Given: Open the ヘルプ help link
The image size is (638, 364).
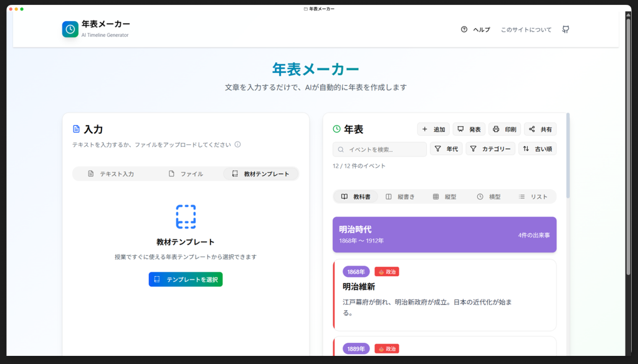Looking at the screenshot, I should [x=475, y=30].
